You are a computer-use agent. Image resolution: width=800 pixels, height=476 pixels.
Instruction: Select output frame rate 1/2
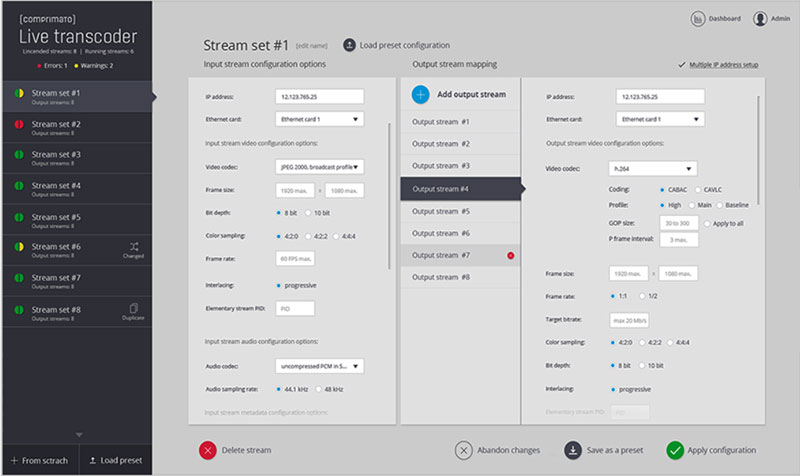pyautogui.click(x=642, y=296)
